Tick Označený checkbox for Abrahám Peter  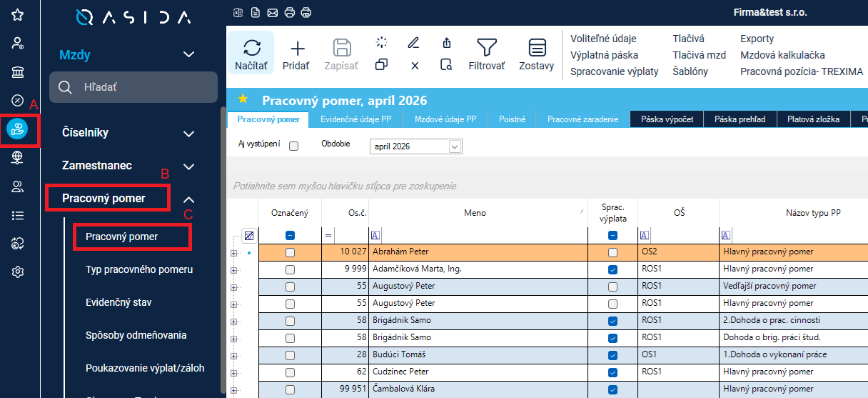click(290, 252)
